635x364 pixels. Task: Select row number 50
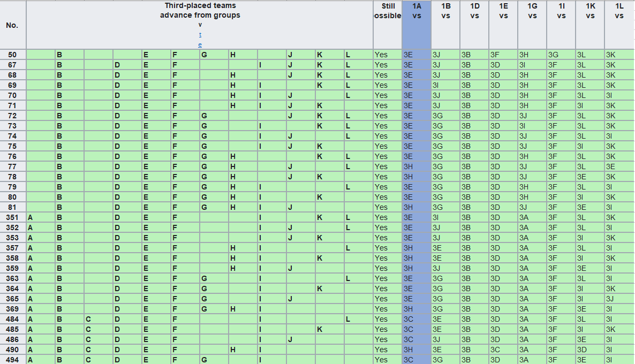tap(12, 55)
